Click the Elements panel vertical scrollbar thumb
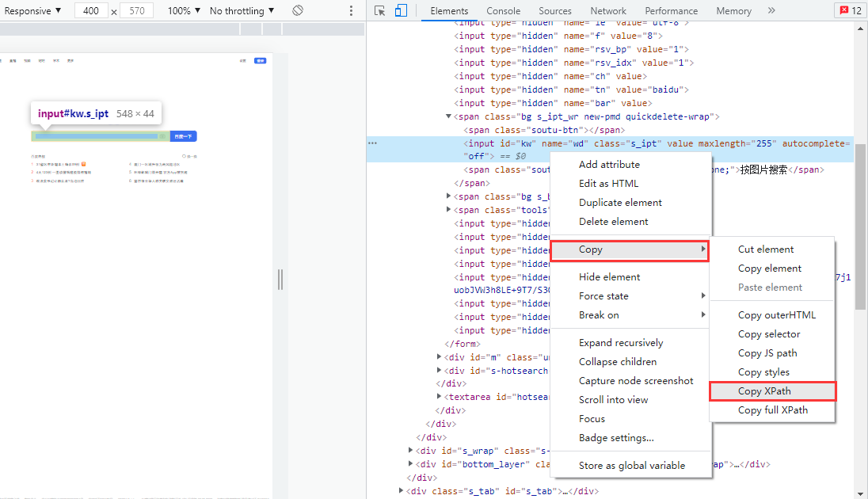868x499 pixels. pyautogui.click(x=860, y=227)
